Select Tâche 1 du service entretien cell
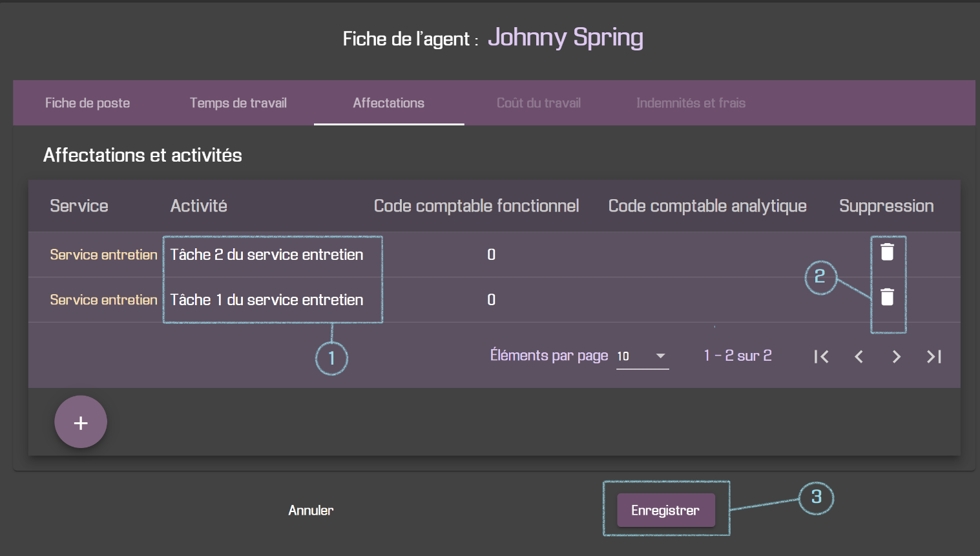The image size is (980, 556). click(267, 300)
